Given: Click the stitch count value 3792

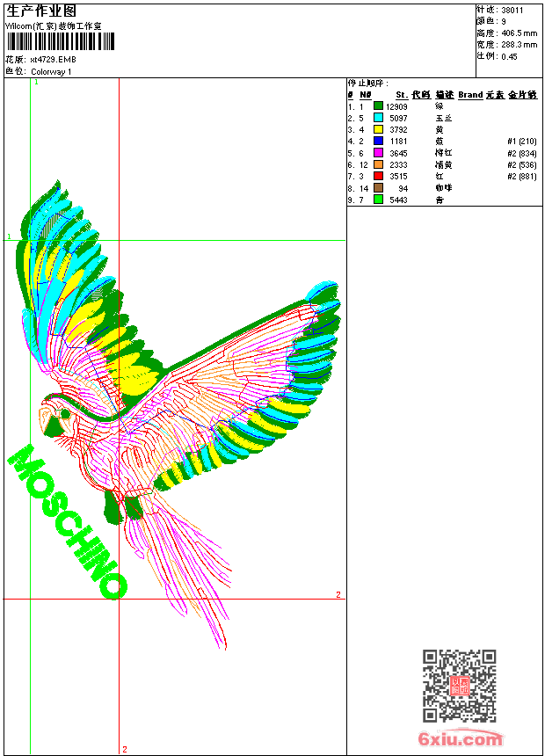Looking at the screenshot, I should coord(398,130).
